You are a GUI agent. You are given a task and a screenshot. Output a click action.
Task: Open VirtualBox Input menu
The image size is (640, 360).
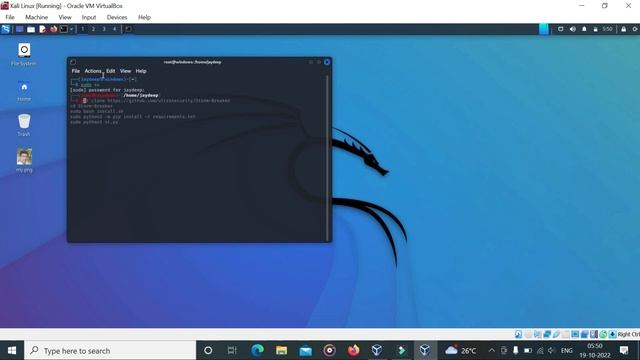89,17
